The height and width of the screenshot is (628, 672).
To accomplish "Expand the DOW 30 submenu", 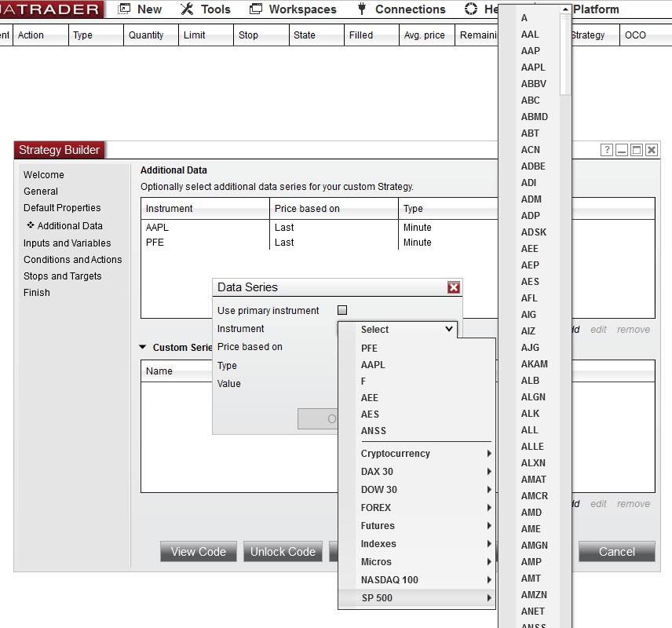I will (417, 490).
